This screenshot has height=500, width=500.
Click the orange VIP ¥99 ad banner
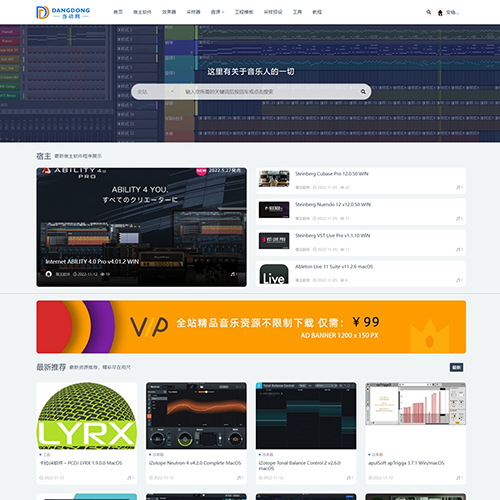251,327
